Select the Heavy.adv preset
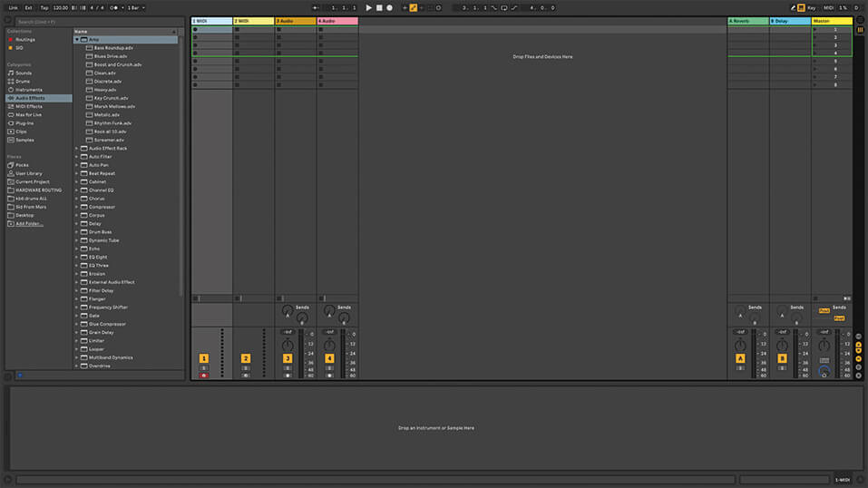 pos(104,90)
